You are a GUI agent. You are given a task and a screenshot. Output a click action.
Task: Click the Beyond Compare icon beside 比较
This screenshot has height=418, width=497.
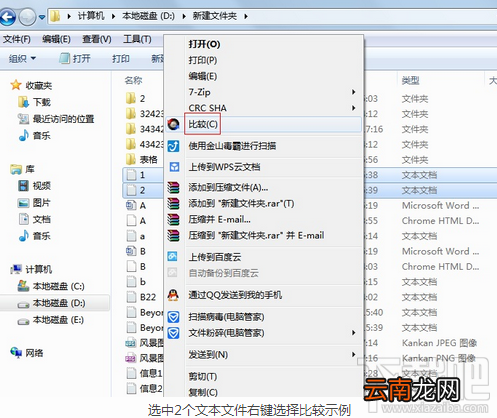[173, 124]
